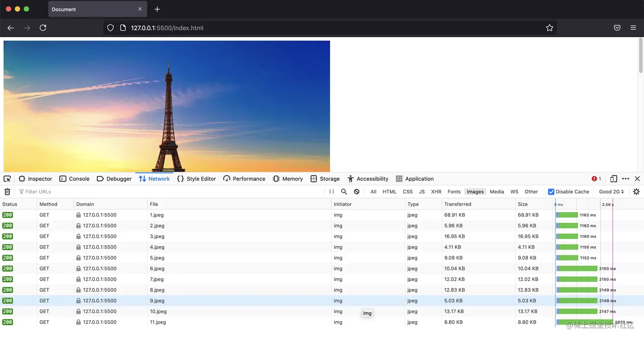Bookmark this page with the star icon
This screenshot has height=339, width=644.
(x=549, y=28)
